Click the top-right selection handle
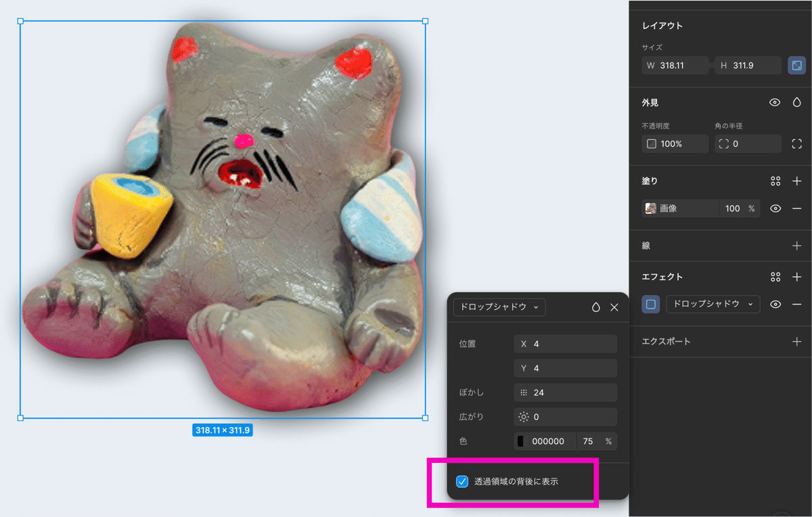This screenshot has height=517, width=812. [425, 22]
